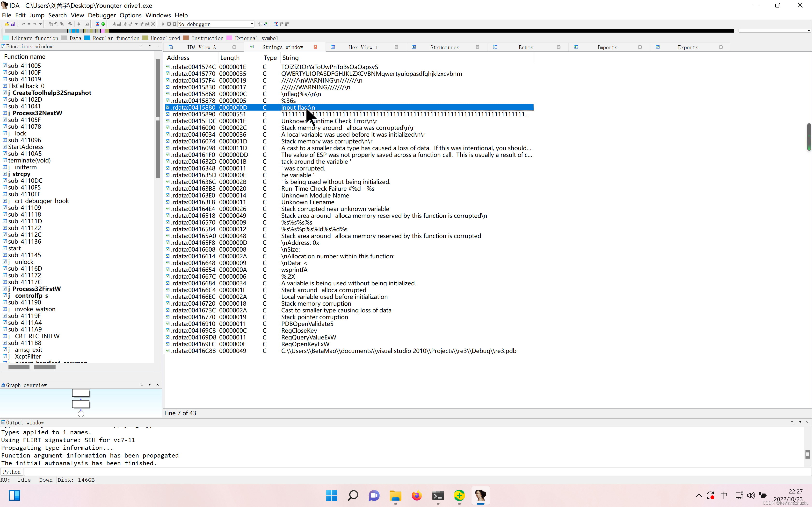Open the Debugger menu
The width and height of the screenshot is (812, 507).
tap(102, 15)
